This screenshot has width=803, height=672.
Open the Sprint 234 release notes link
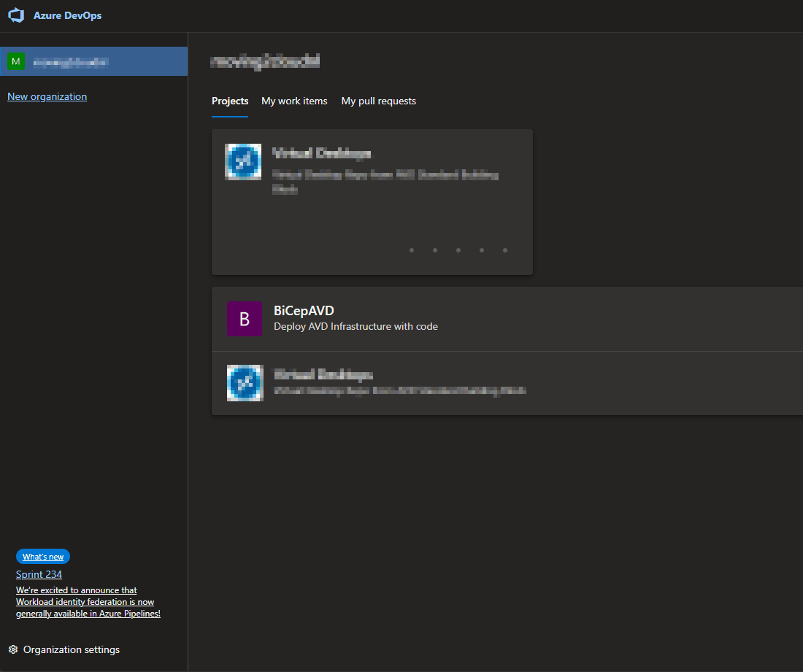point(39,574)
